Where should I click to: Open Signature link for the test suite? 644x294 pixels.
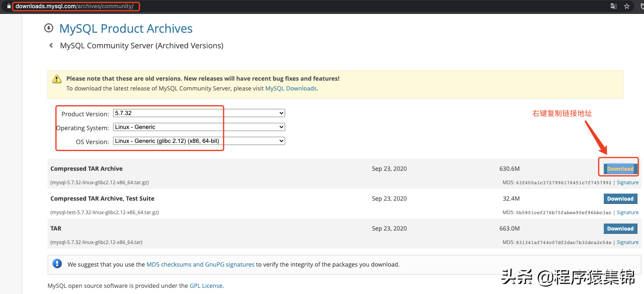[x=628, y=213]
